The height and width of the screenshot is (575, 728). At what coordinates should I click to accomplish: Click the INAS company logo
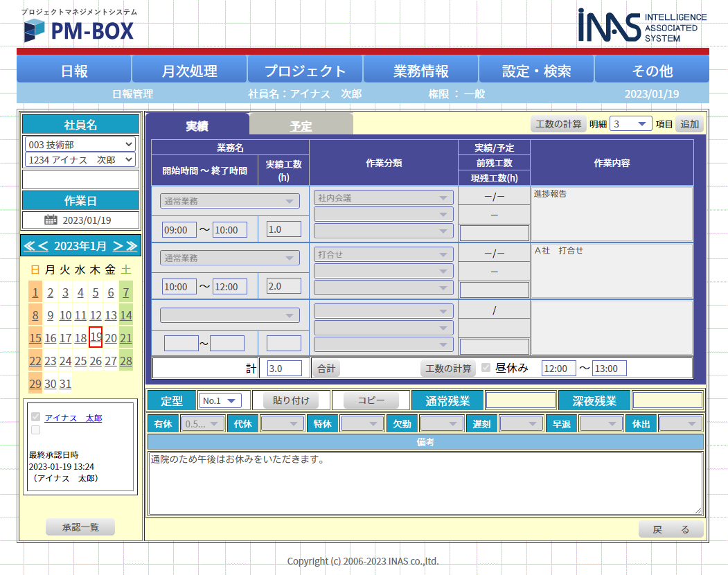(641, 26)
